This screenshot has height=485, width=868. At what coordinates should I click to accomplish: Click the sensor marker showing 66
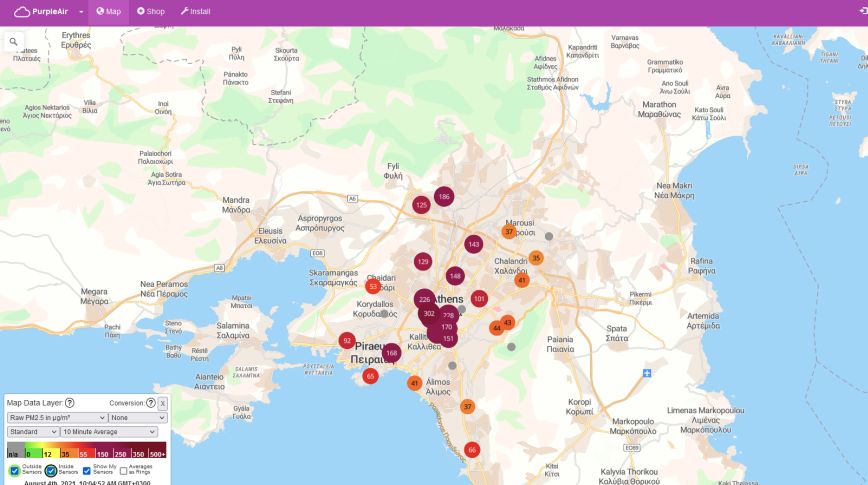[472, 450]
